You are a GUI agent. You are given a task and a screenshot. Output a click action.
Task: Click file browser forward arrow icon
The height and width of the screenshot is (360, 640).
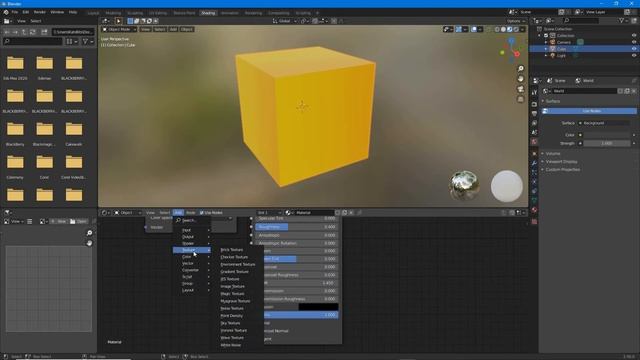click(x=15, y=32)
